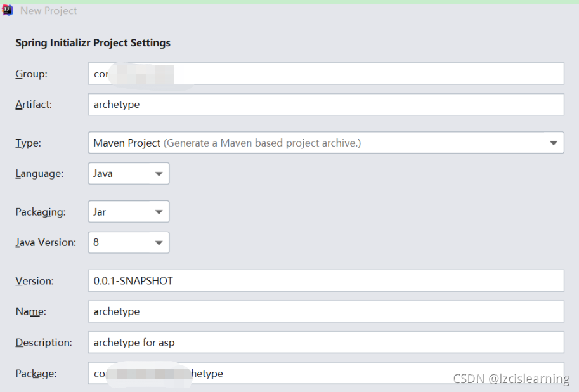Select the Name field containing archetype

(x=326, y=311)
